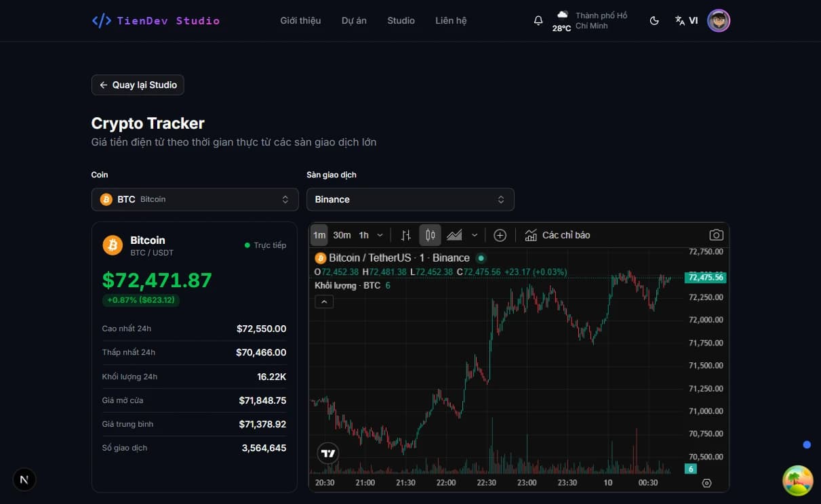The width and height of the screenshot is (821, 504).
Task: Click the green market status dot
Action: (481, 258)
